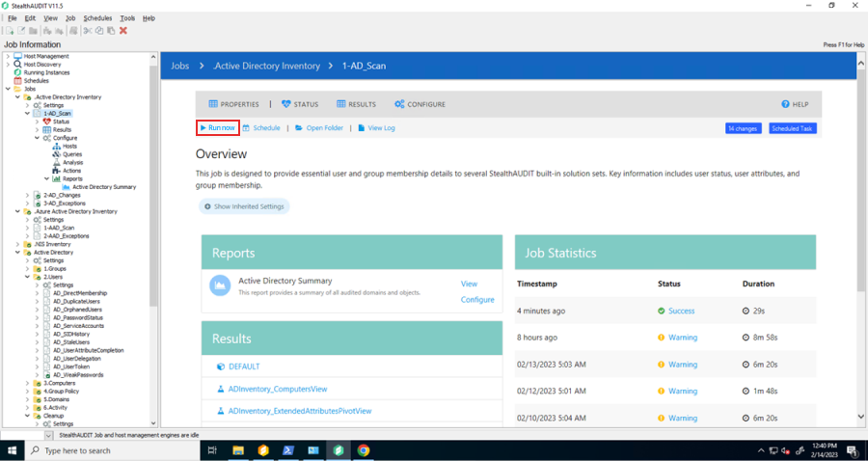Open the Schedules menu
Viewport: 868px width, 461px height.
[97, 18]
